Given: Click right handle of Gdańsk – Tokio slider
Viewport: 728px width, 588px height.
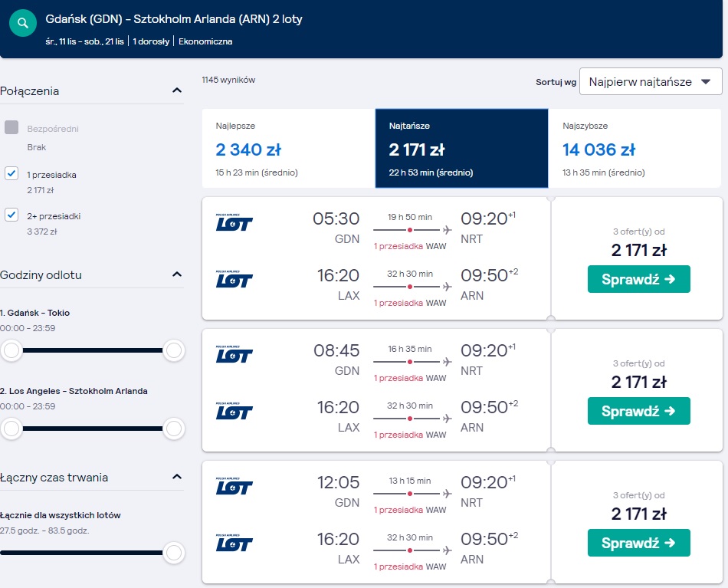Looking at the screenshot, I should pyautogui.click(x=174, y=350).
